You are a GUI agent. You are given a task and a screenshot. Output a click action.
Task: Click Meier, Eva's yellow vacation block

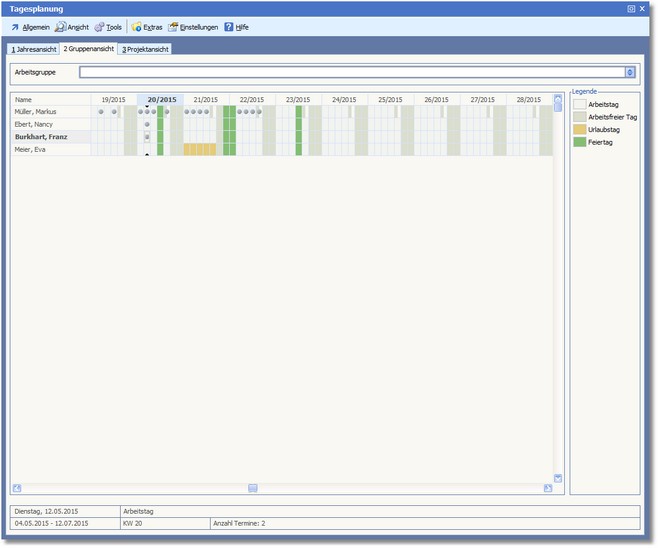(199, 149)
